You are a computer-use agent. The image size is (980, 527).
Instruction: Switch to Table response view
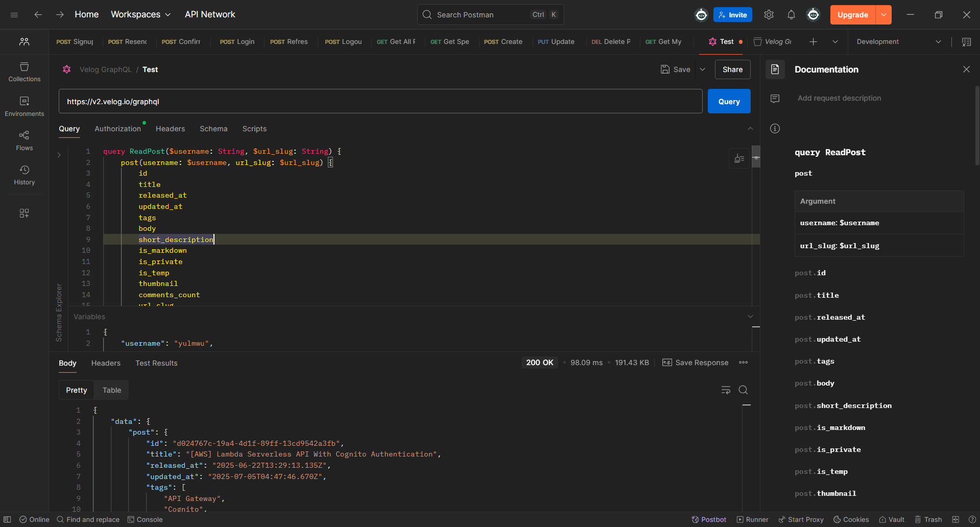(112, 390)
